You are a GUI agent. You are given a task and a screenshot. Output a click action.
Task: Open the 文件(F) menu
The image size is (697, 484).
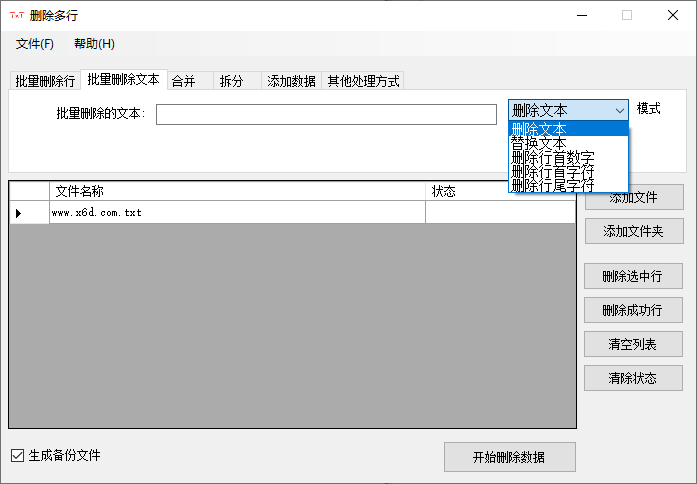tap(35, 44)
